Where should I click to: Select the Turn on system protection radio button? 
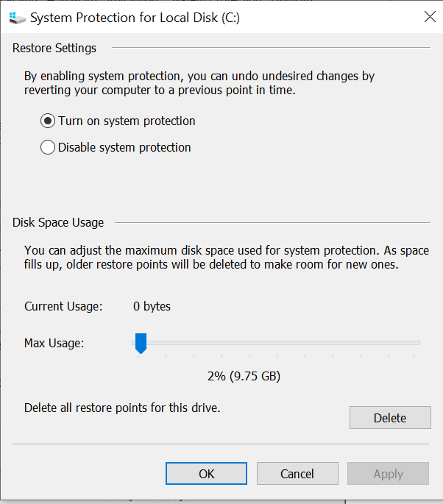[x=48, y=121]
